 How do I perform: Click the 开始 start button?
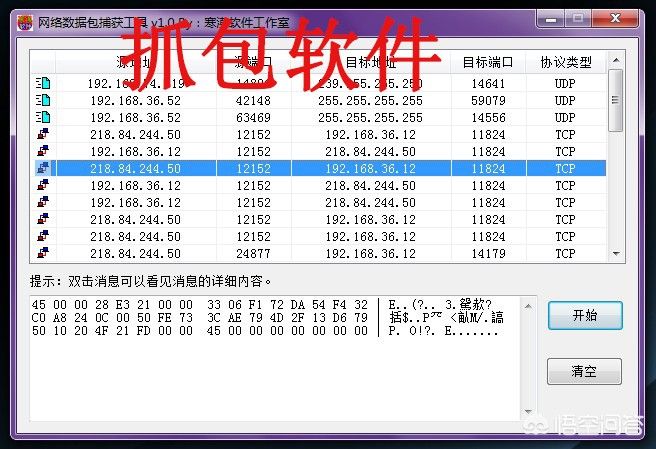(x=585, y=315)
